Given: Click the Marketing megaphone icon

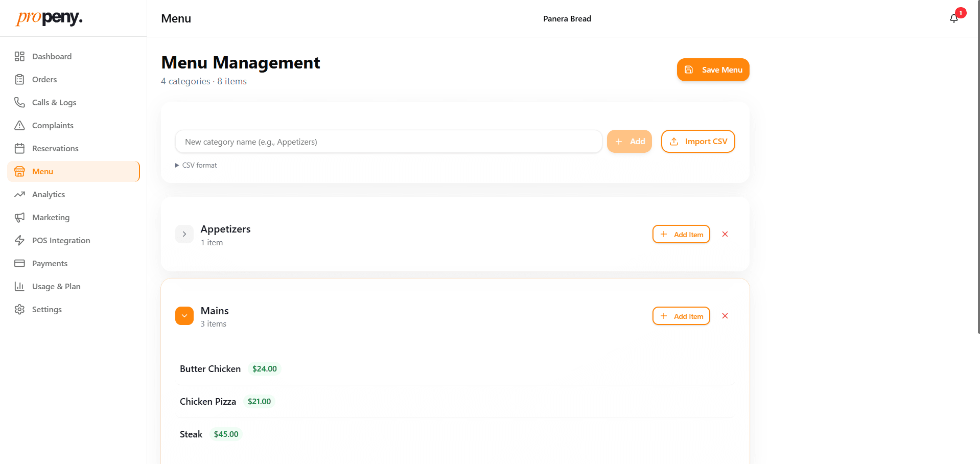Looking at the screenshot, I should pyautogui.click(x=19, y=217).
